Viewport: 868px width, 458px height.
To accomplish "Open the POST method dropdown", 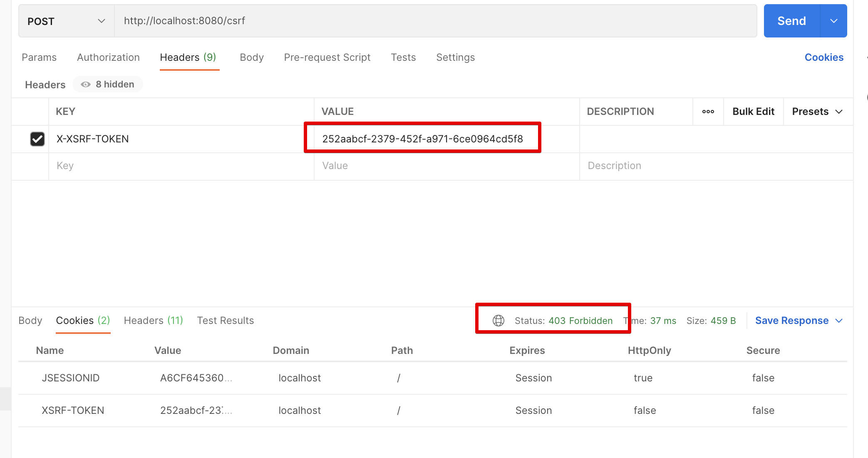I will click(x=66, y=21).
